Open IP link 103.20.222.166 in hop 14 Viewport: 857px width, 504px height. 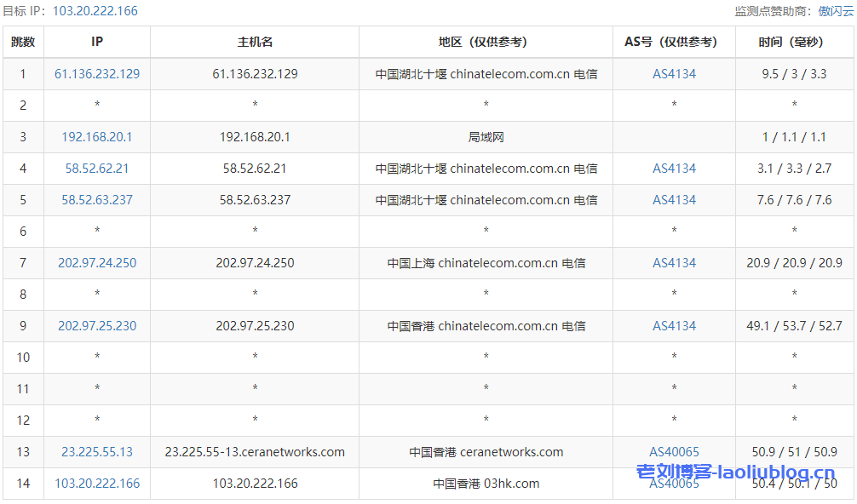tap(97, 484)
